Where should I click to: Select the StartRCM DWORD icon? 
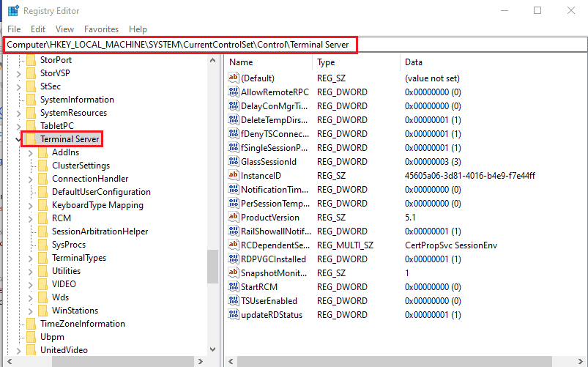(x=234, y=286)
